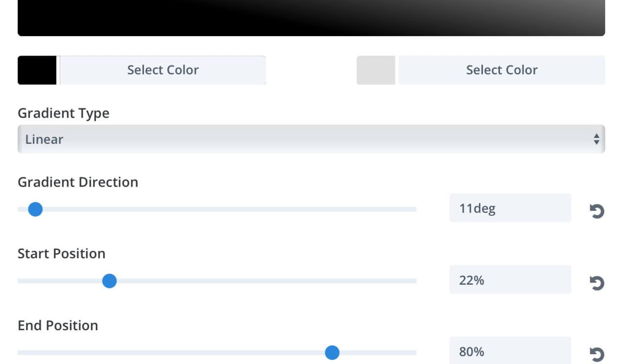Click the Gradient Type label
631x364 pixels.
pyautogui.click(x=64, y=114)
